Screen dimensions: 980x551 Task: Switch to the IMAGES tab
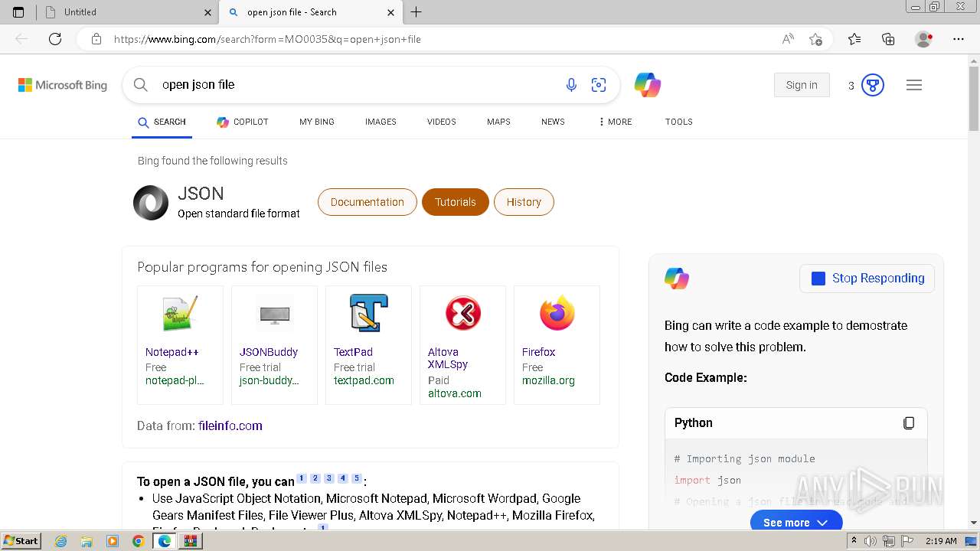(381, 122)
